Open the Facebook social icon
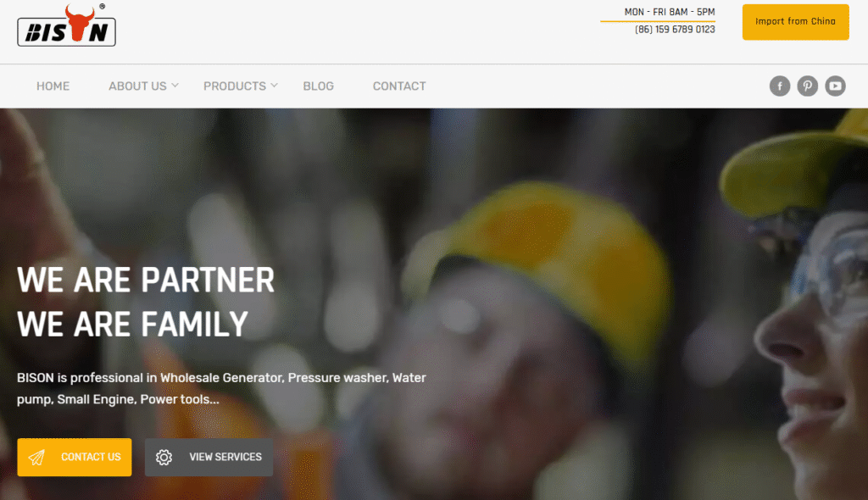The width and height of the screenshot is (868, 500). tap(780, 86)
